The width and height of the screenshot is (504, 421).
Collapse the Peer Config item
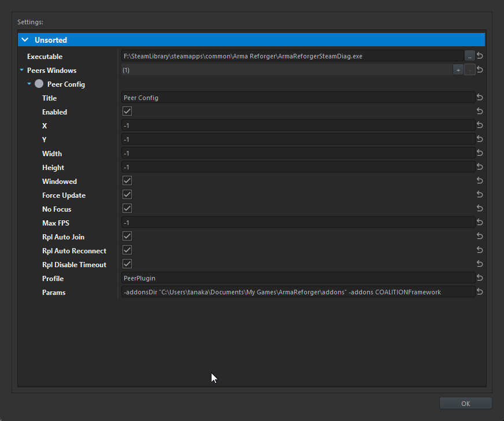pyautogui.click(x=29, y=84)
